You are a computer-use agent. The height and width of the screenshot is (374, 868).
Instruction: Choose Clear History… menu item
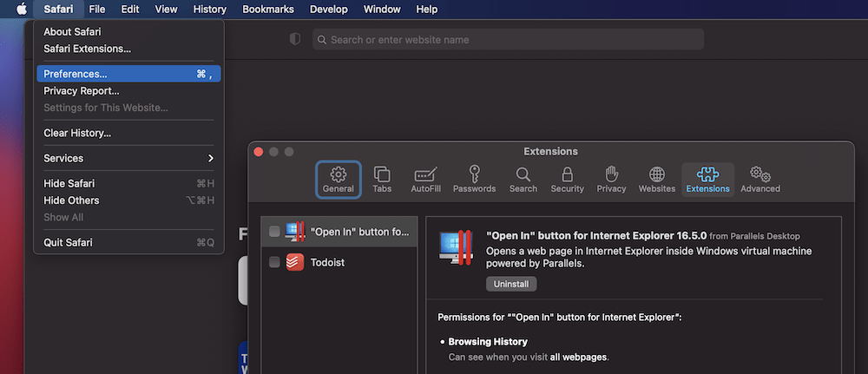(128, 133)
